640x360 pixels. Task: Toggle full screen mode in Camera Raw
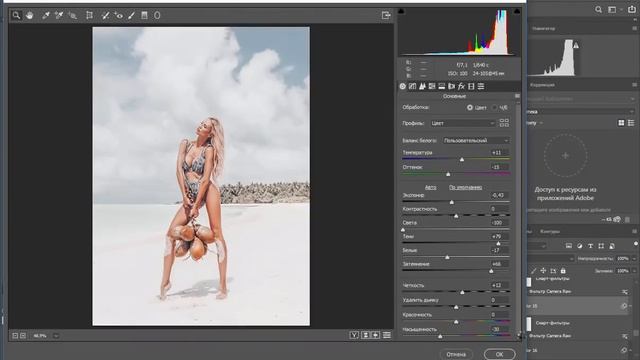(x=386, y=16)
